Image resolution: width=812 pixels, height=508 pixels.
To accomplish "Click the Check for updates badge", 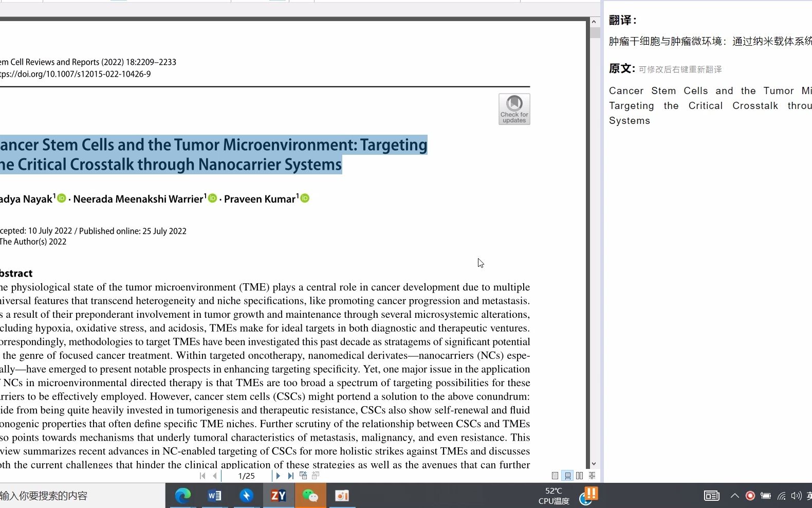I will click(514, 109).
